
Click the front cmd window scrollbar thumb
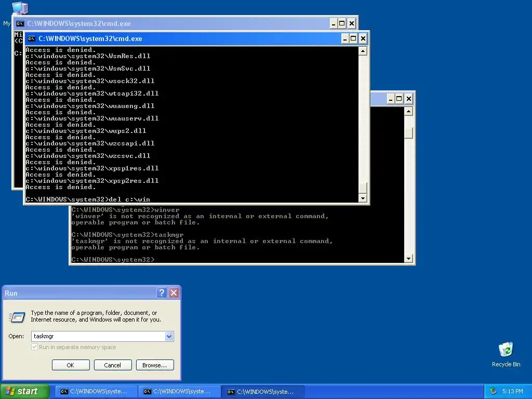pyautogui.click(x=363, y=188)
